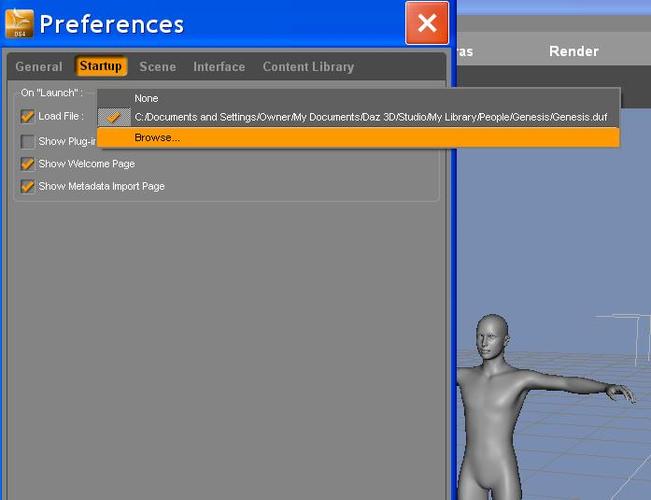
Task: Toggle the Load File checkbox
Action: (x=27, y=116)
